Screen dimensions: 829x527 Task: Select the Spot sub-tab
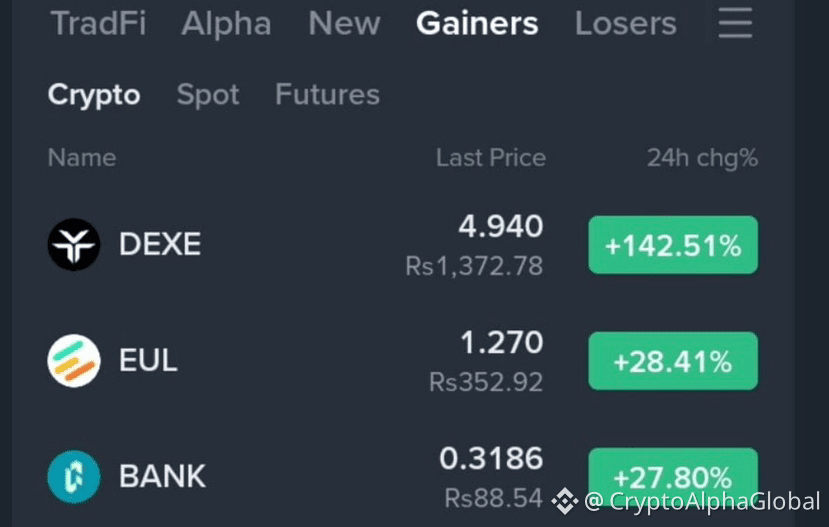tap(208, 95)
